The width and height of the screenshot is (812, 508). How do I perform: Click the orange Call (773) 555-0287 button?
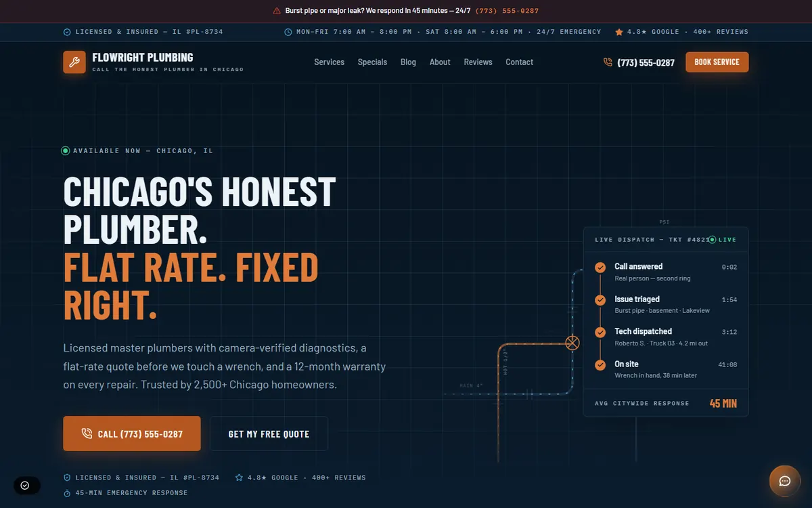pos(132,433)
